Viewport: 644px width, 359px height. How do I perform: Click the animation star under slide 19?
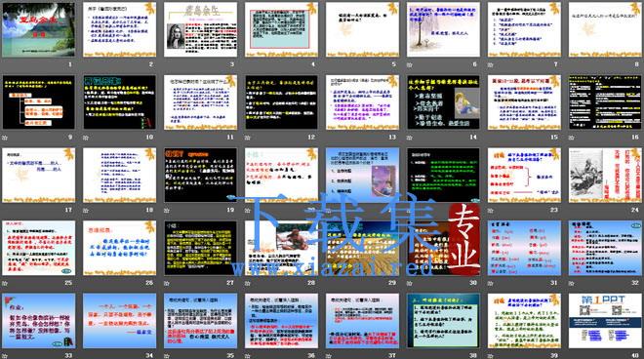[167, 210]
